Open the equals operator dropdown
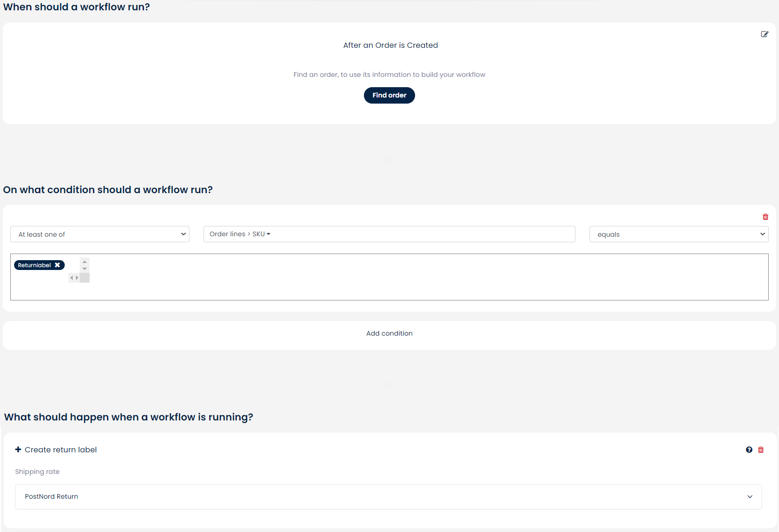779x532 pixels. coord(678,234)
